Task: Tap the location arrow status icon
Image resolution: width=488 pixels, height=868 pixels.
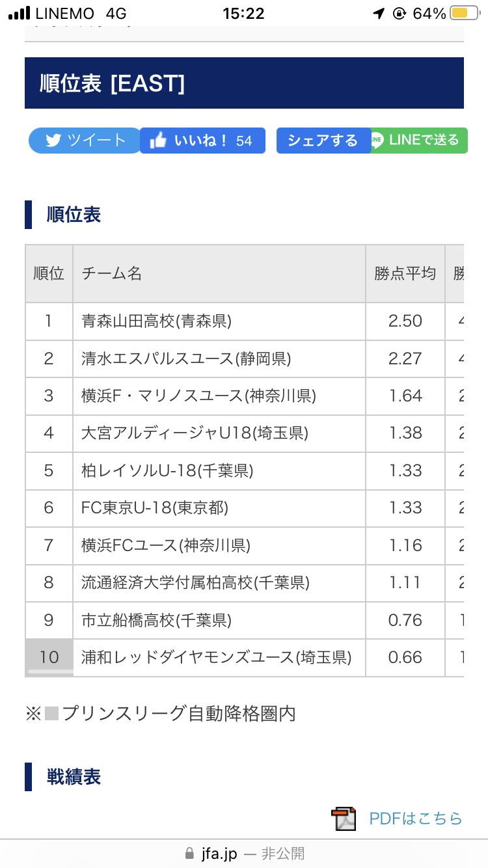Action: click(x=379, y=13)
